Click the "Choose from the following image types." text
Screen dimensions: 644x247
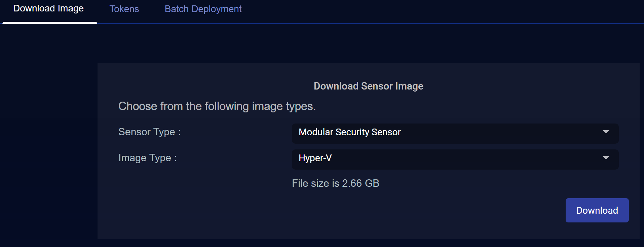click(217, 106)
